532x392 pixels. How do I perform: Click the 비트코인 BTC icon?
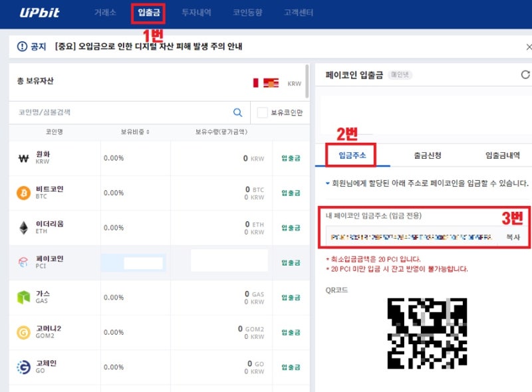pos(23,193)
